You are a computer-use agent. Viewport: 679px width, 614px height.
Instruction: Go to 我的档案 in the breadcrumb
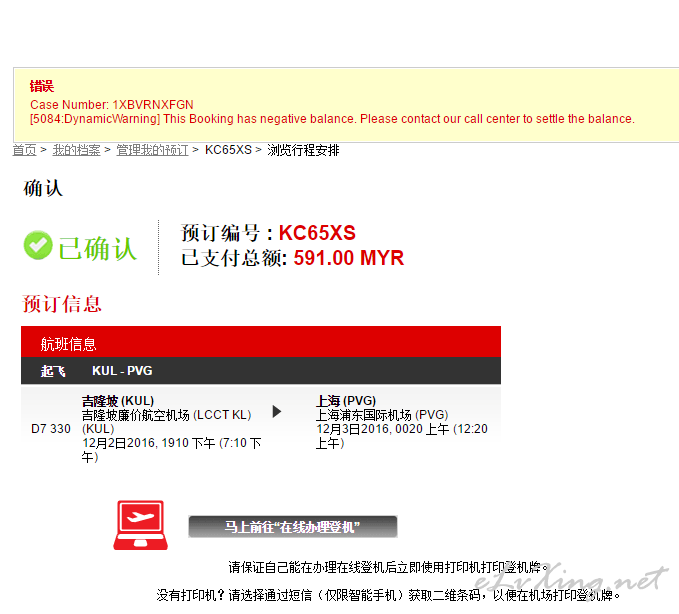click(x=76, y=150)
